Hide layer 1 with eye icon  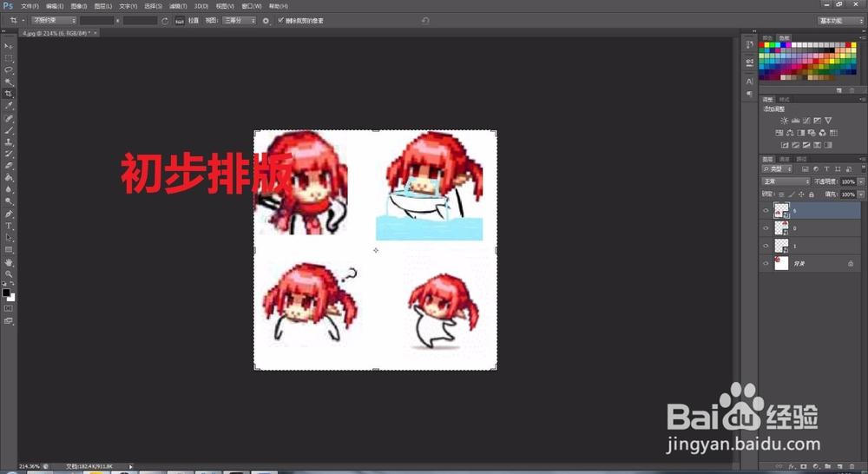[x=766, y=246]
